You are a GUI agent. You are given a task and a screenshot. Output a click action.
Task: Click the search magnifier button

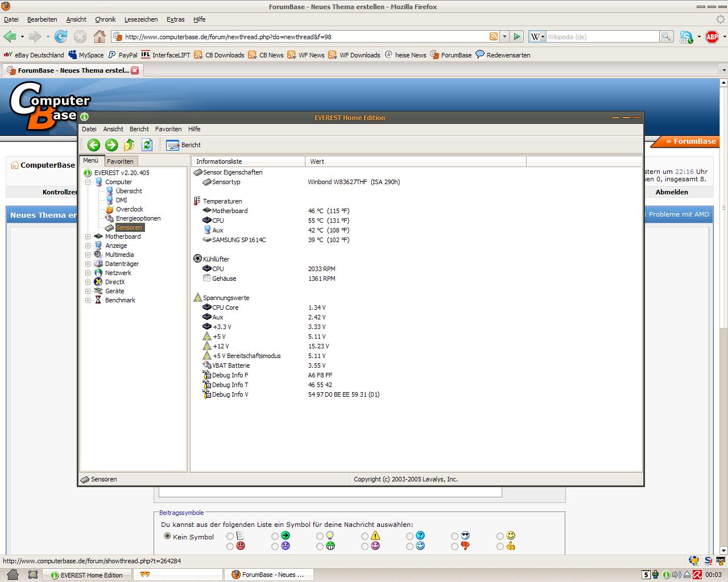[x=666, y=36]
